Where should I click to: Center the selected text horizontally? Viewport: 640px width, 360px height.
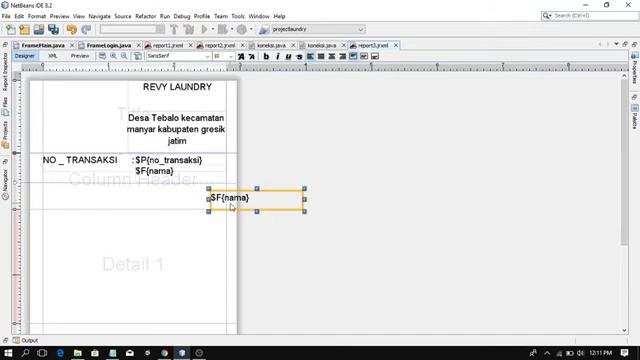click(x=332, y=56)
